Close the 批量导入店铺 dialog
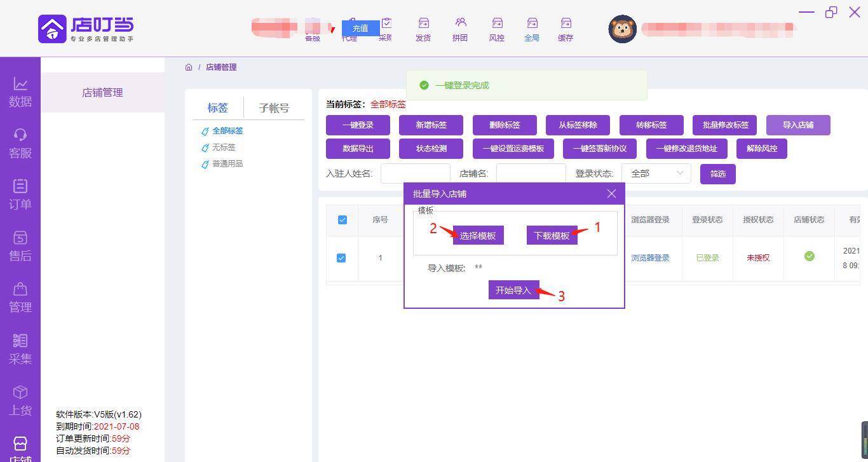This screenshot has width=868, height=462. tap(611, 194)
